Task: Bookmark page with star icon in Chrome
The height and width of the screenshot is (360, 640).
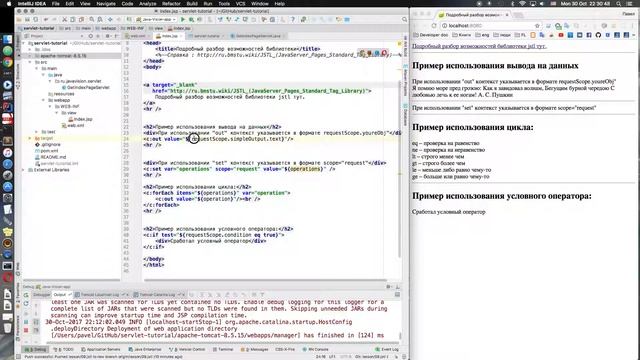Action: (x=537, y=26)
